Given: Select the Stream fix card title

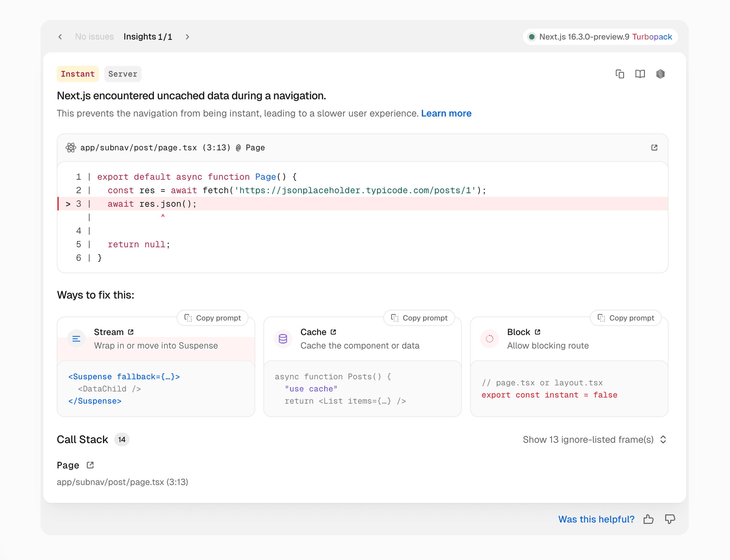Looking at the screenshot, I should tap(109, 332).
